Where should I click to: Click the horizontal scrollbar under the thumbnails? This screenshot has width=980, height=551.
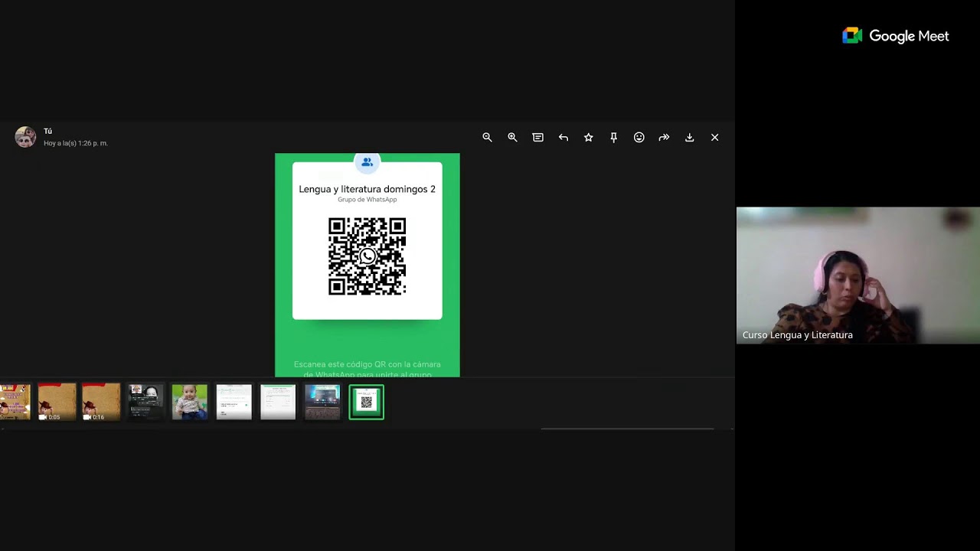628,429
